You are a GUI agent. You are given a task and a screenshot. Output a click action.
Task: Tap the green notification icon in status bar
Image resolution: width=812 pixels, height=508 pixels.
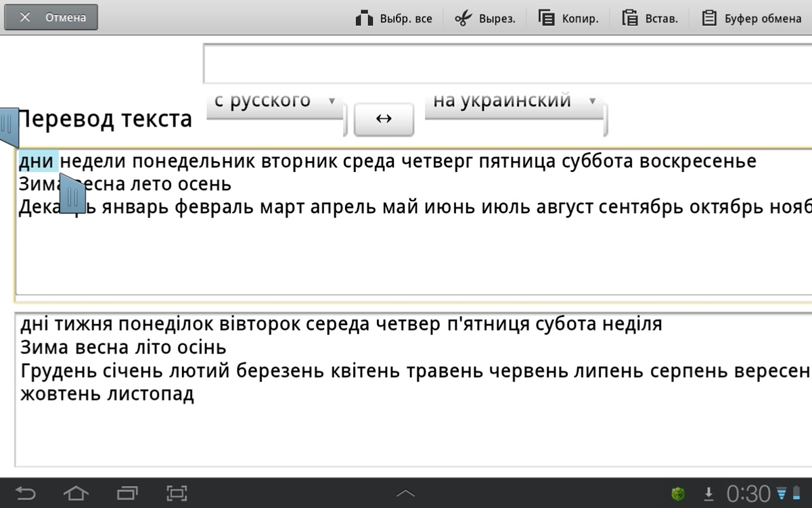677,494
